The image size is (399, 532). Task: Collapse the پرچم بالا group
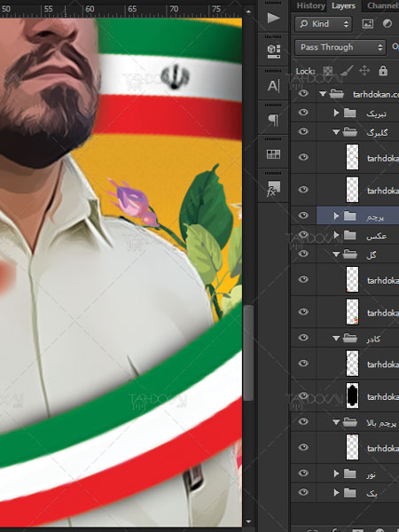pos(336,423)
